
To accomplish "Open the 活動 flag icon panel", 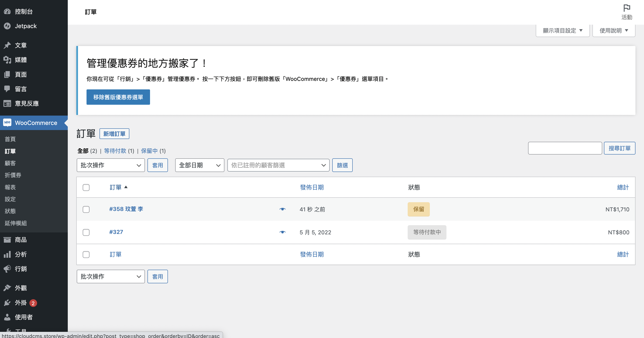I will click(627, 8).
